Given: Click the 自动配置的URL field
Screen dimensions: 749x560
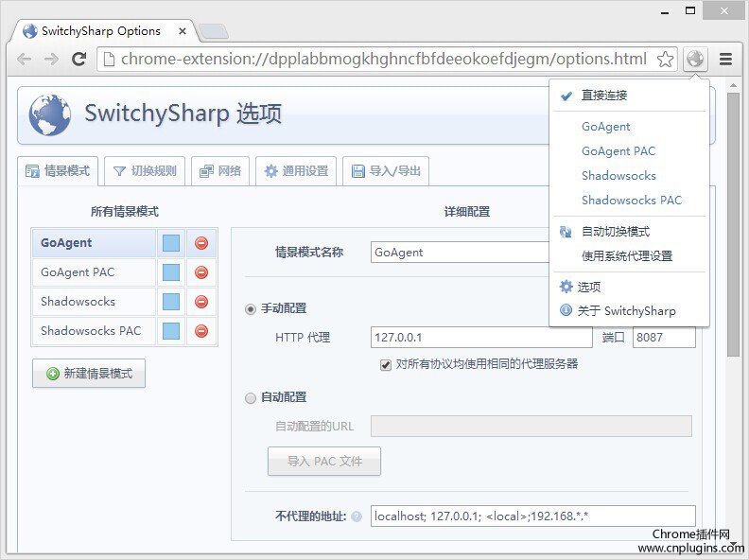Looking at the screenshot, I should 531,427.
